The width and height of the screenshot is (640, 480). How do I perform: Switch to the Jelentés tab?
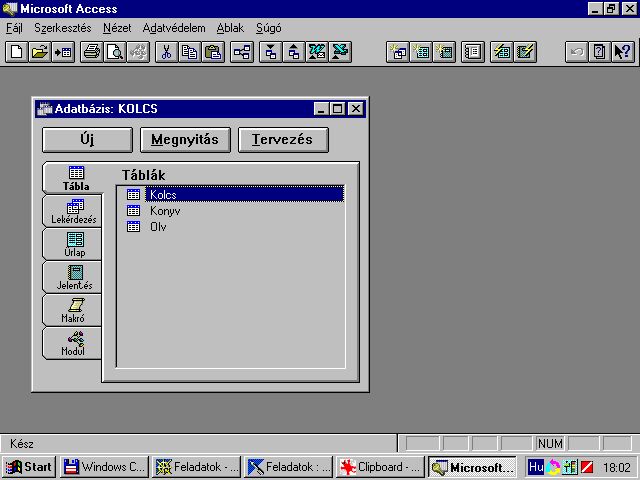[72, 278]
